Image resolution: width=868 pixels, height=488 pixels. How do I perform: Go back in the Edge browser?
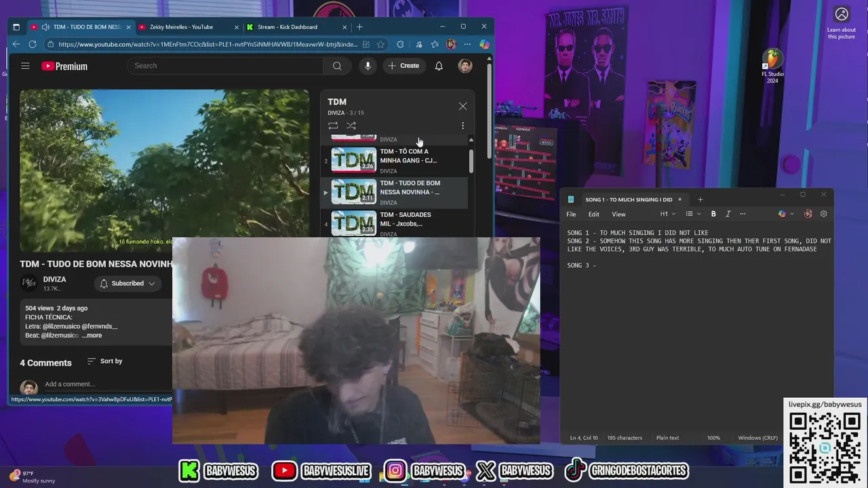[16, 44]
